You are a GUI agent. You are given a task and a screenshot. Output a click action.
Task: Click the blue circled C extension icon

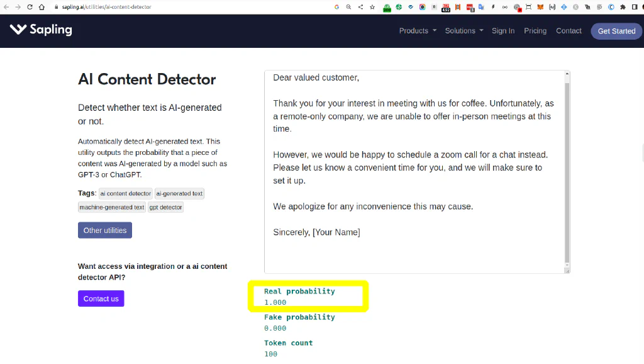coord(611,7)
